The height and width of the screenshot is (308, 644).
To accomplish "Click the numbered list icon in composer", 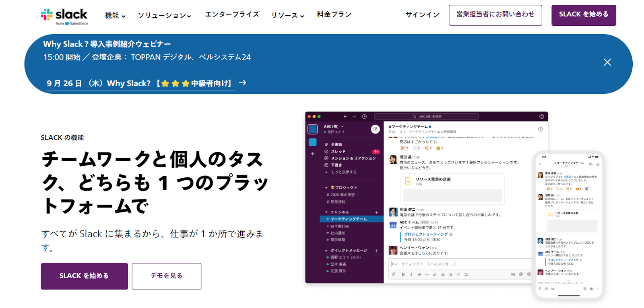I will point(442,274).
